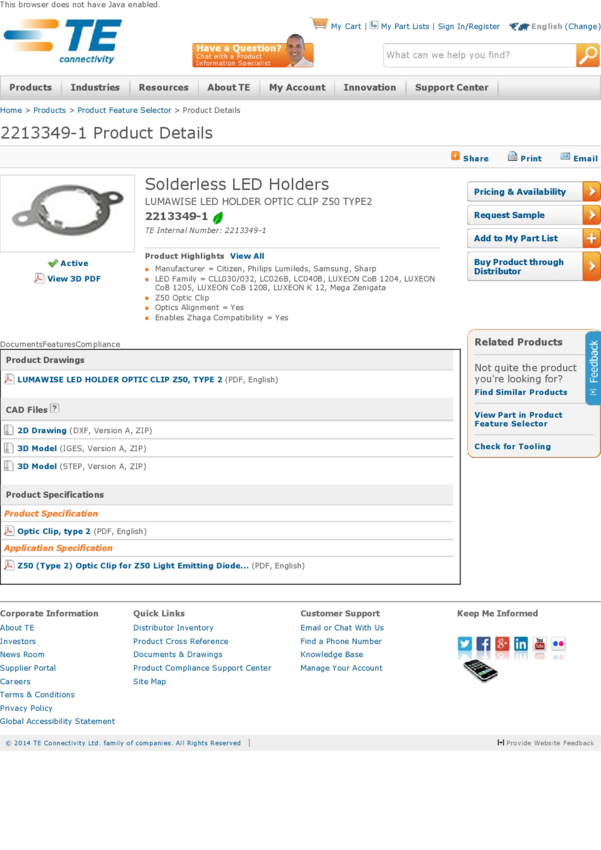
Task: Click the Print icon
Action: point(512,157)
